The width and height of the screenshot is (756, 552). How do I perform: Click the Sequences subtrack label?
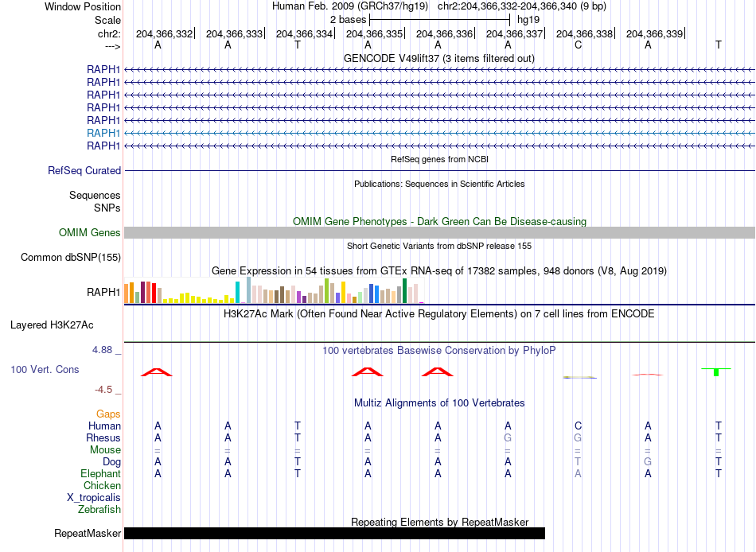(x=95, y=195)
